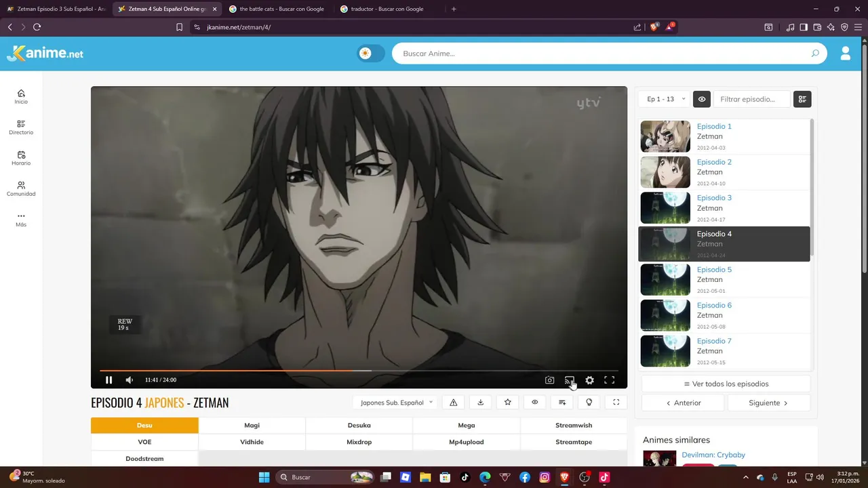Reload the page with the refresh icon

(x=37, y=27)
